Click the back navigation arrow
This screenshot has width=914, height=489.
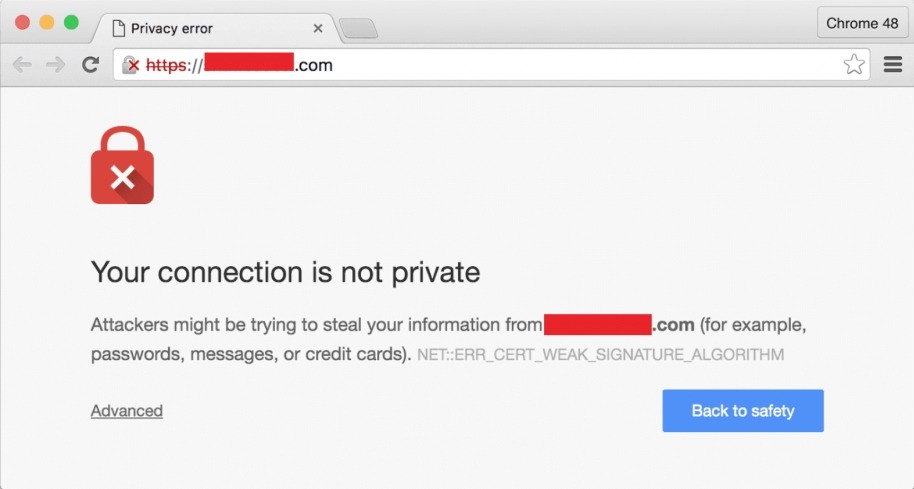[x=22, y=64]
